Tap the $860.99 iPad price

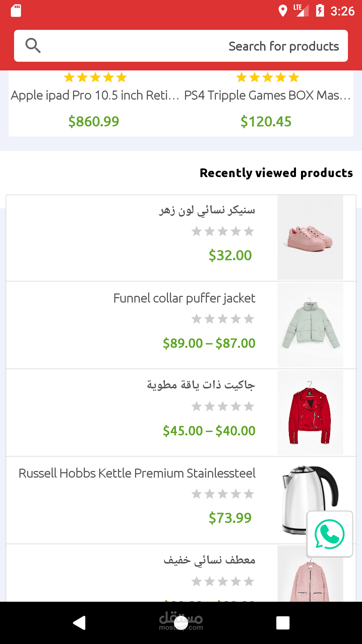point(94,121)
